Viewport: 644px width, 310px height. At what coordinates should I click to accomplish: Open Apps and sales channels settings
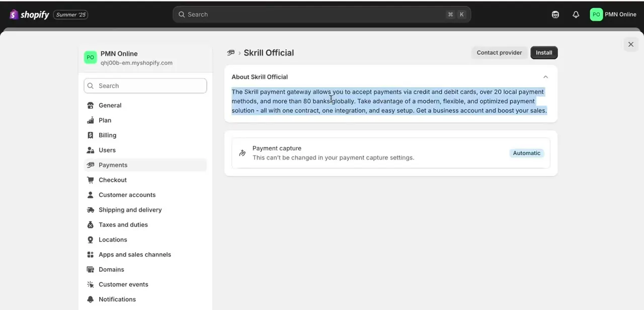tap(145, 255)
